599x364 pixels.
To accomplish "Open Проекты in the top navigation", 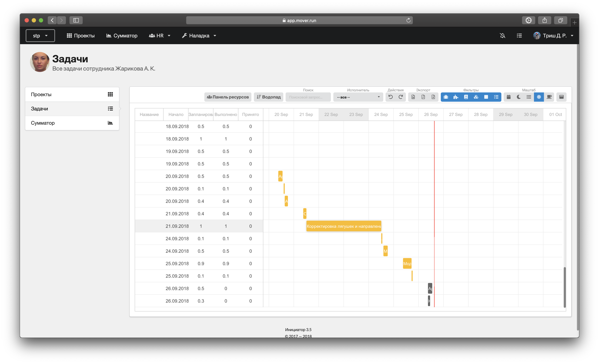I will [x=81, y=36].
